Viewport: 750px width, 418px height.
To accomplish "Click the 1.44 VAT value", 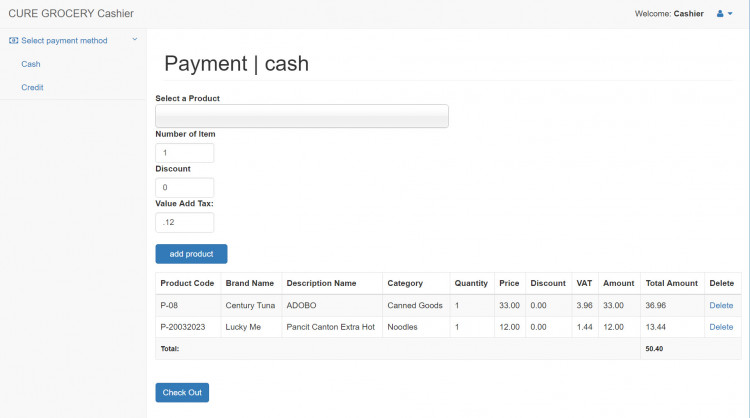I will [585, 327].
